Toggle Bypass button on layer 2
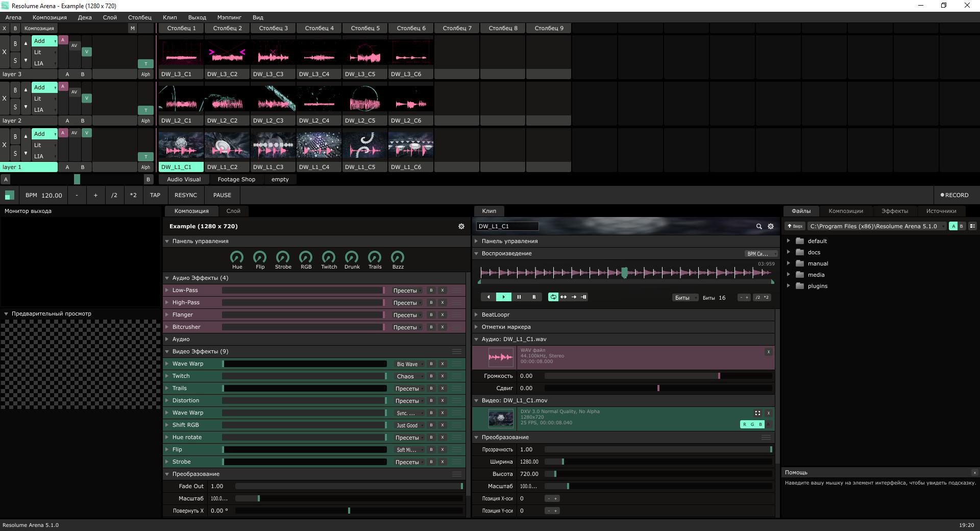The height and width of the screenshot is (531, 980). tap(15, 90)
